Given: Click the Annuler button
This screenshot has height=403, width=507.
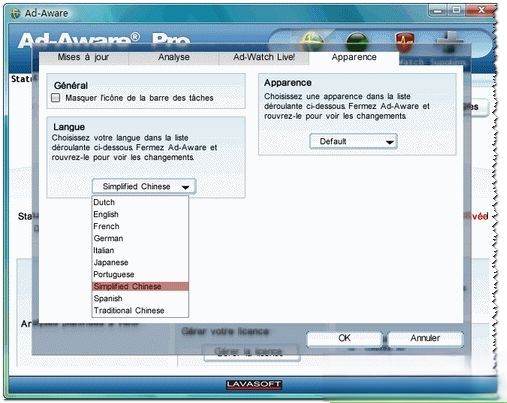Looking at the screenshot, I should click(x=425, y=338).
